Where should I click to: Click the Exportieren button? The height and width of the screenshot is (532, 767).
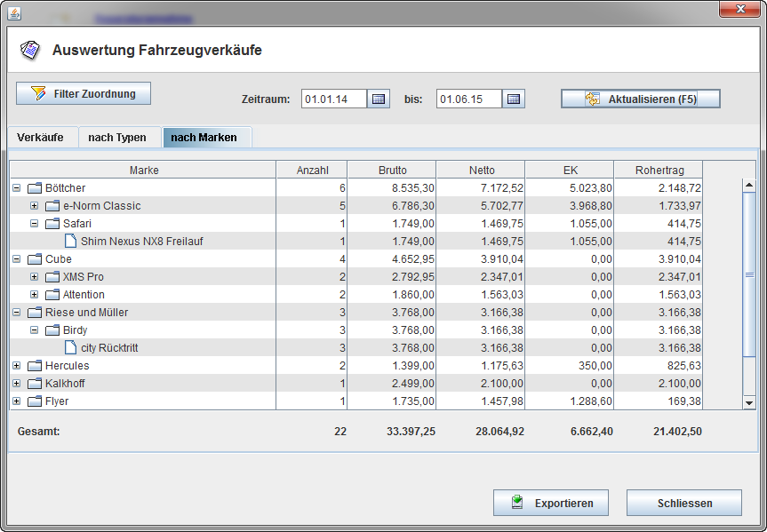[x=550, y=503]
